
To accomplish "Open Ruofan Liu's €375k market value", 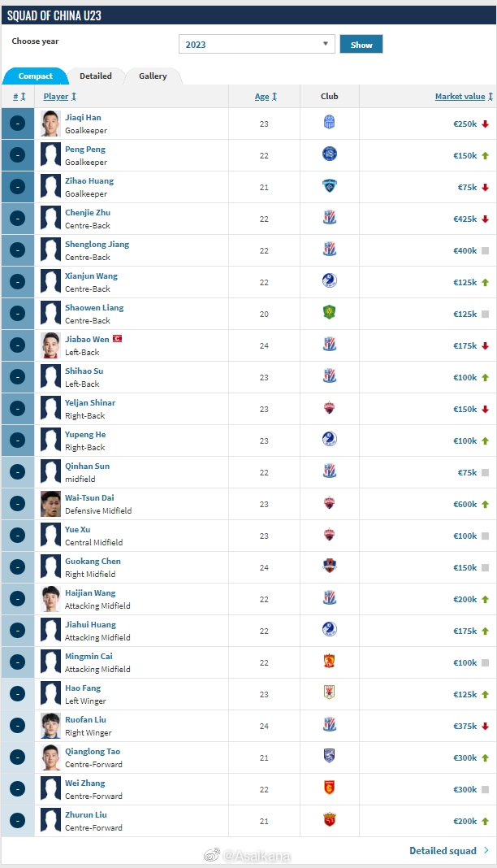I will click(x=465, y=726).
